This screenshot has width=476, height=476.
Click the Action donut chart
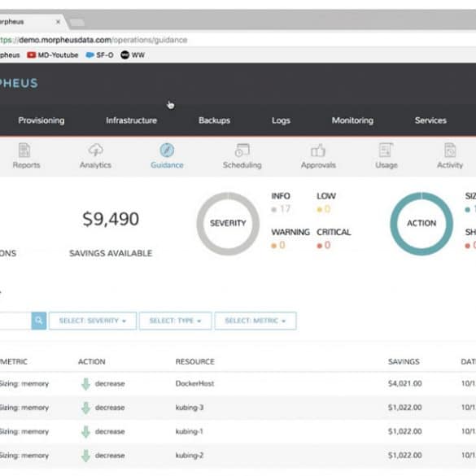[421, 224]
